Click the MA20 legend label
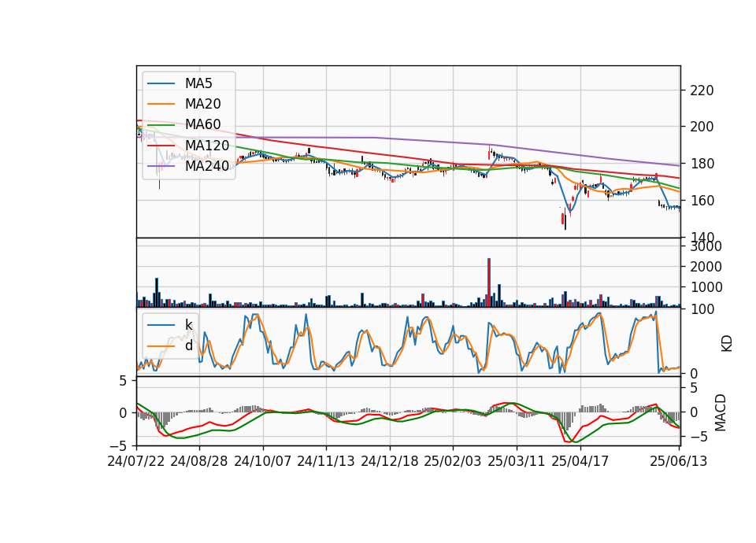The height and width of the screenshot is (543, 756). tap(202, 104)
